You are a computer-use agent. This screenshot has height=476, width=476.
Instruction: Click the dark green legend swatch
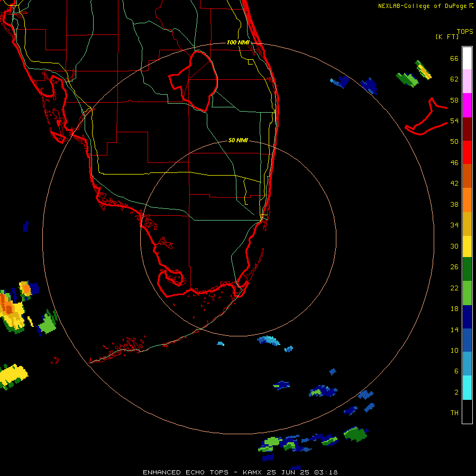(x=467, y=269)
